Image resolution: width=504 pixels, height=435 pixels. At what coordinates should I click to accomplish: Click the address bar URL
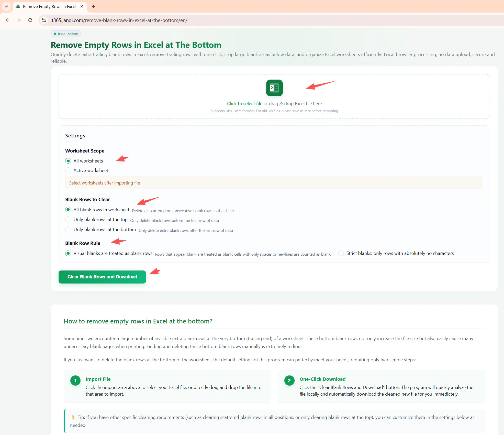click(x=119, y=20)
